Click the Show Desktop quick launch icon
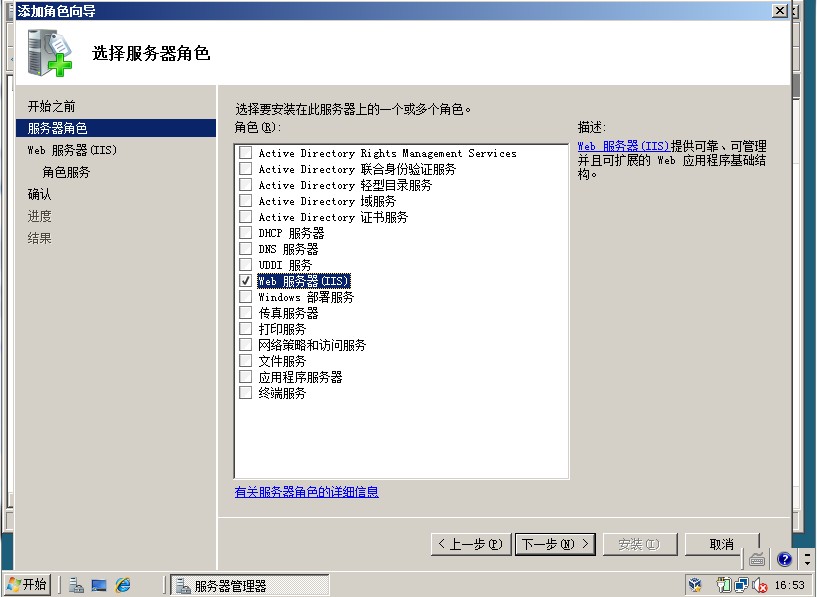Image resolution: width=817 pixels, height=597 pixels. [x=99, y=585]
